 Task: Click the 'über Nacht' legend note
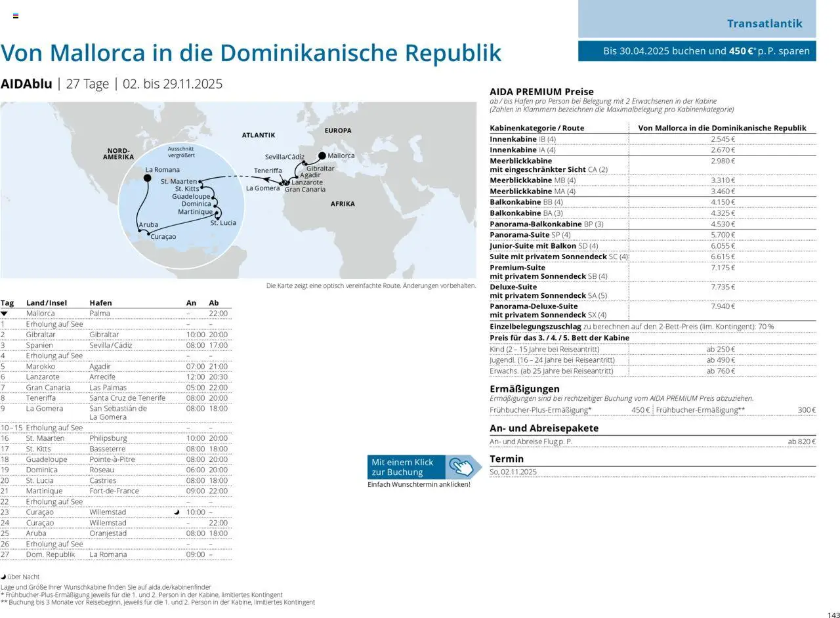(20, 577)
